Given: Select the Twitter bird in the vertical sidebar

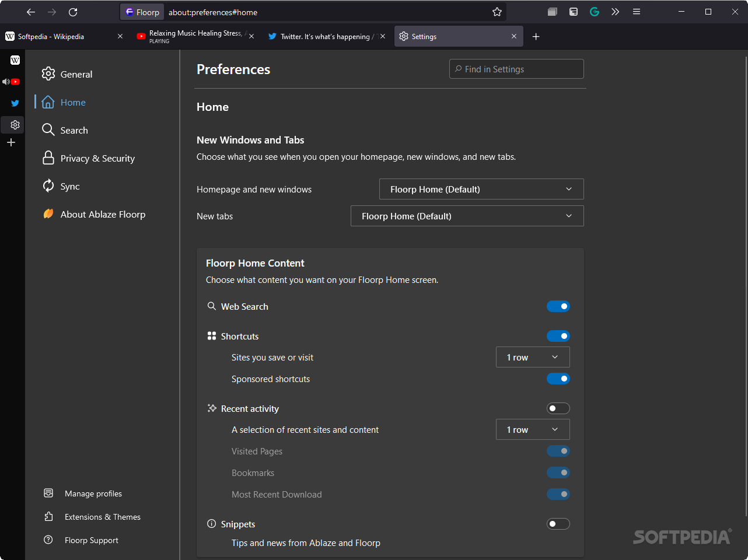Looking at the screenshot, I should (15, 103).
